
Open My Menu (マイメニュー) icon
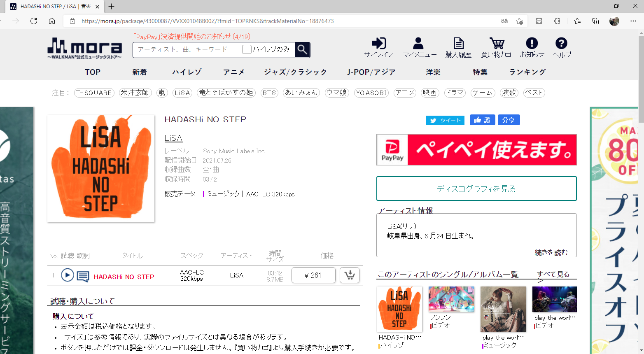[x=419, y=48]
